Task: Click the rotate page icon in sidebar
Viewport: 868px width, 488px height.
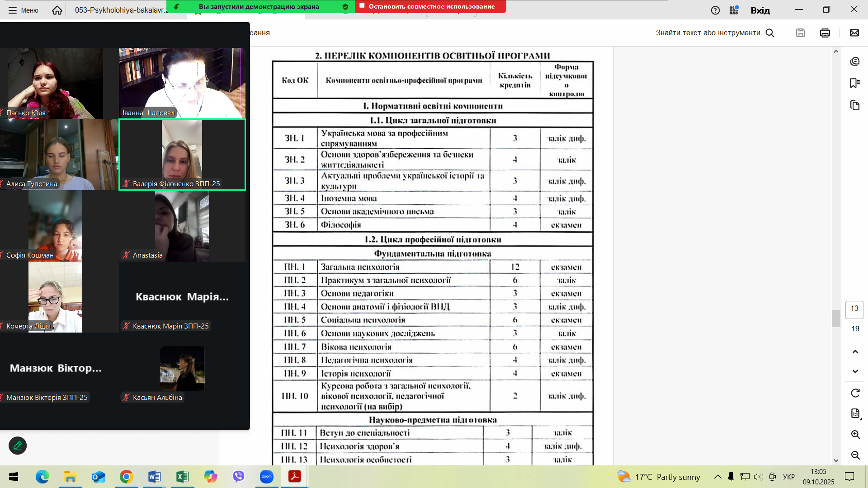Action: (855, 393)
